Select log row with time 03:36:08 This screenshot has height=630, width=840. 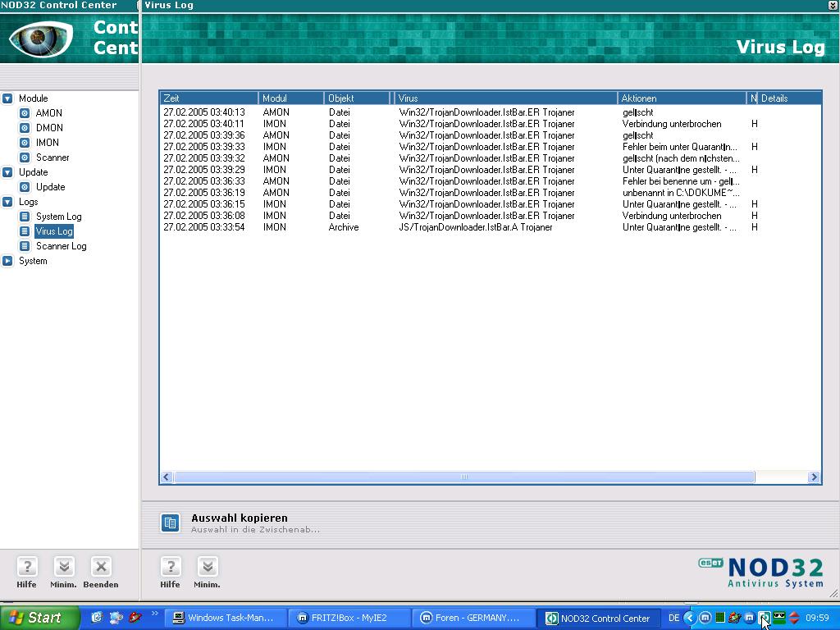click(491, 216)
